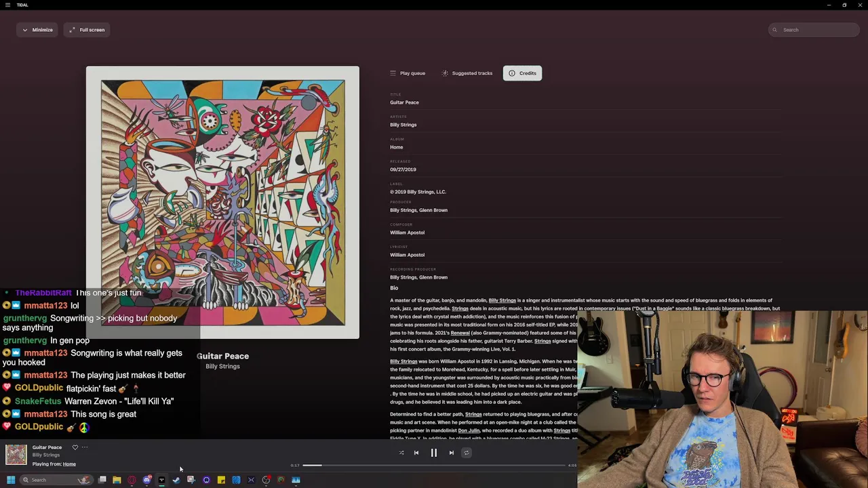Screen dimensions: 868x488
Task: Click 'William Apostol' under Lyricist
Action: click(x=407, y=255)
